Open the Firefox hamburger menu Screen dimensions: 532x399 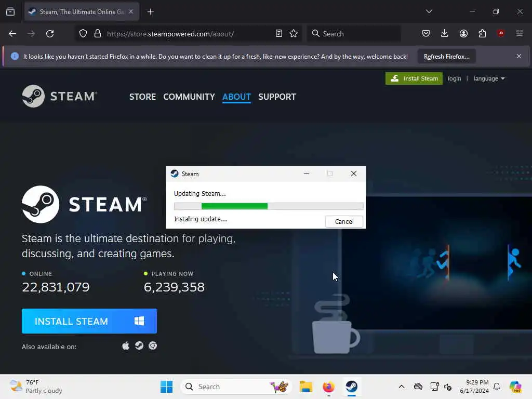[520, 33]
